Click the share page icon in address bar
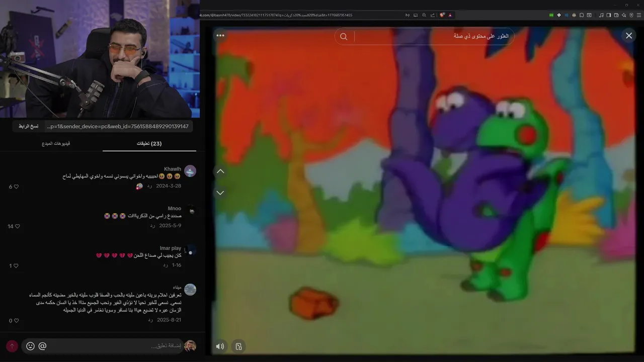The height and width of the screenshot is (362, 644). (x=433, y=15)
